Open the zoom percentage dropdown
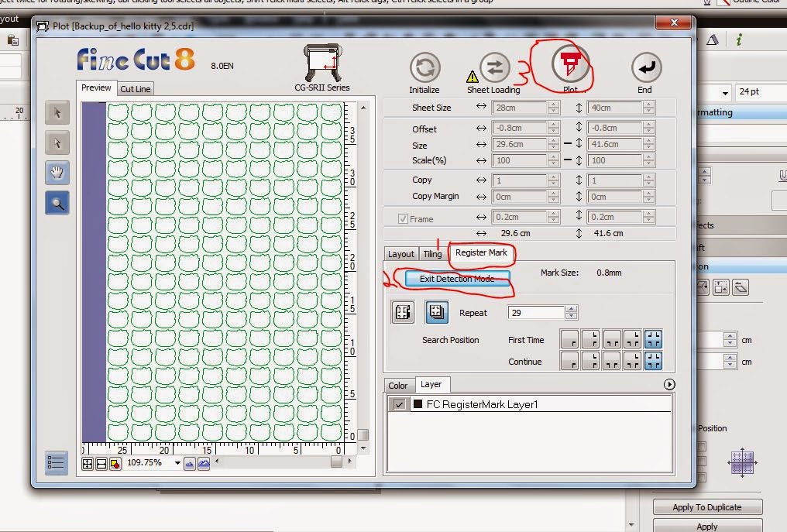 [177, 463]
